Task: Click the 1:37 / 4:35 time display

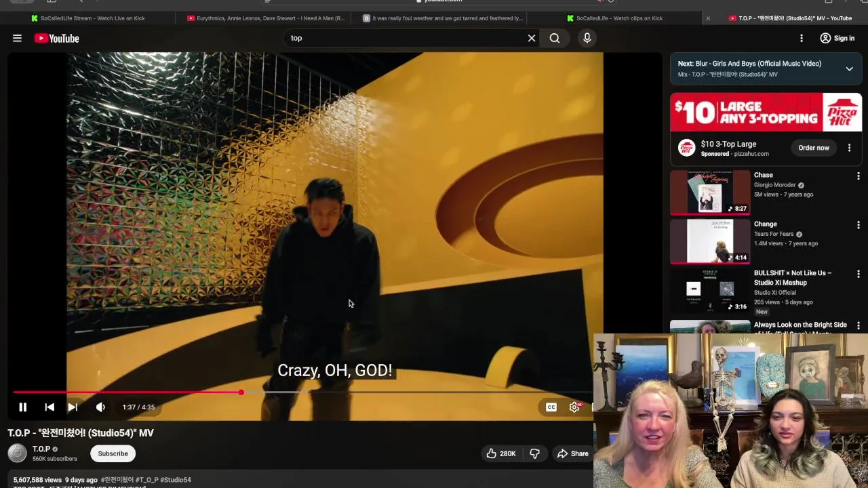Action: point(138,407)
